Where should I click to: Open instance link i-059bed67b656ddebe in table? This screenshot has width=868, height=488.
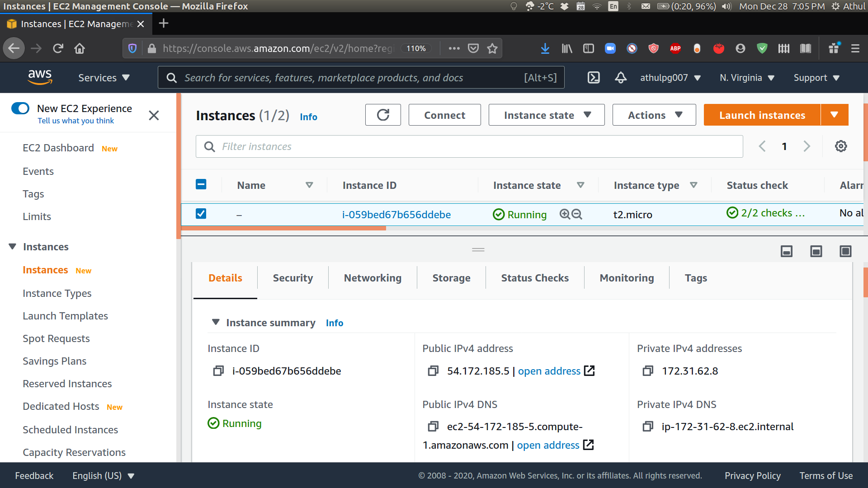[x=396, y=214]
